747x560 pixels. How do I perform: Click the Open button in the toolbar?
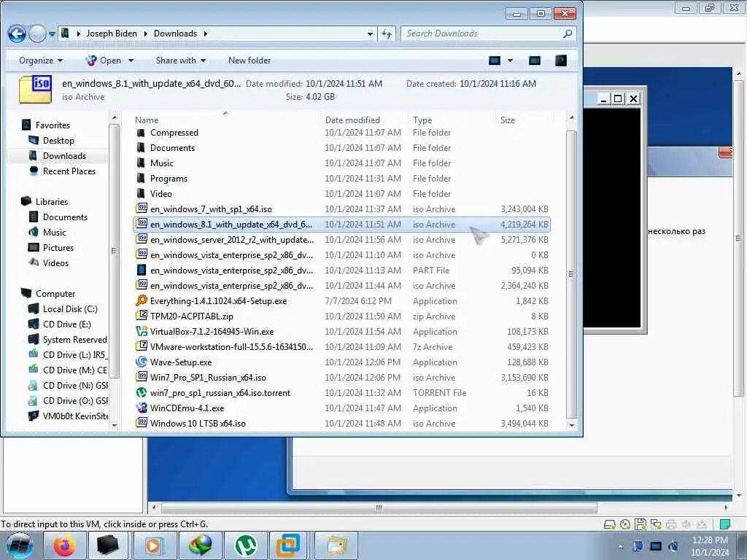pyautogui.click(x=104, y=61)
